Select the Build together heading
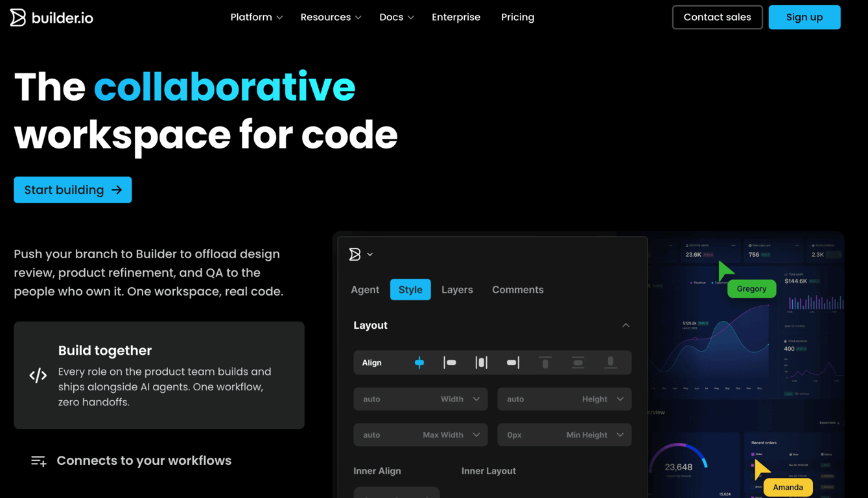The height and width of the screenshot is (498, 868). (x=105, y=351)
